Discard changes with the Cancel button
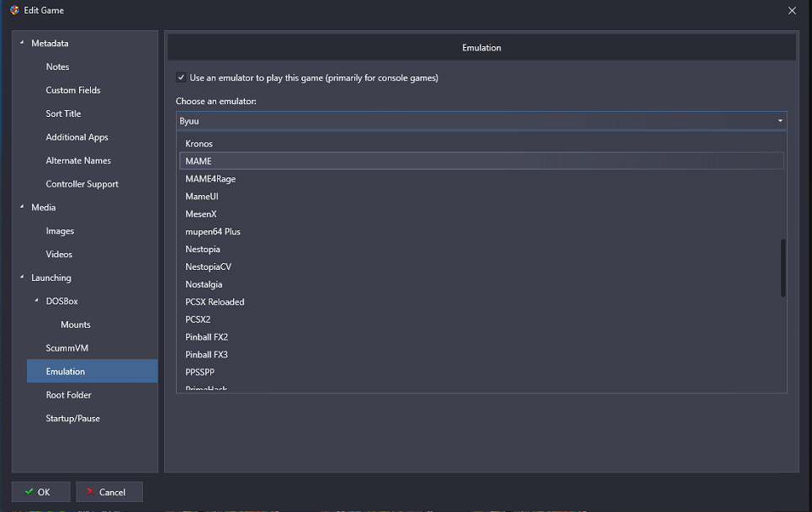812x512 pixels. [109, 492]
